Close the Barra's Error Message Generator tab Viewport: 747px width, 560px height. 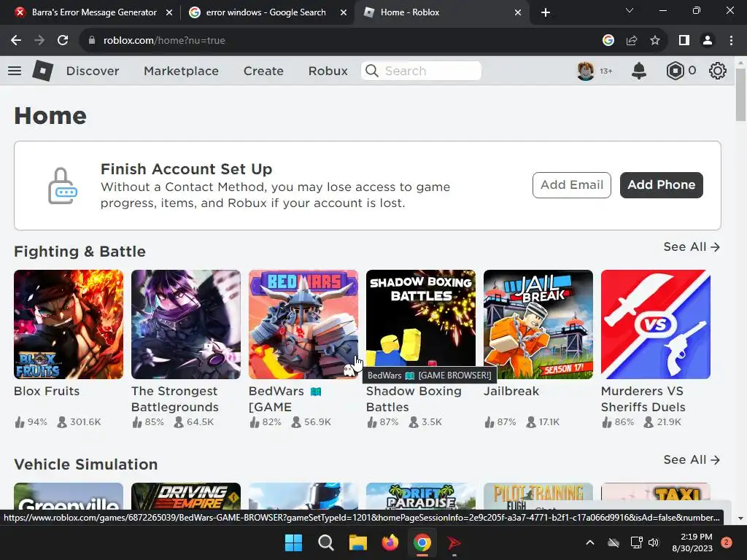[x=169, y=13]
